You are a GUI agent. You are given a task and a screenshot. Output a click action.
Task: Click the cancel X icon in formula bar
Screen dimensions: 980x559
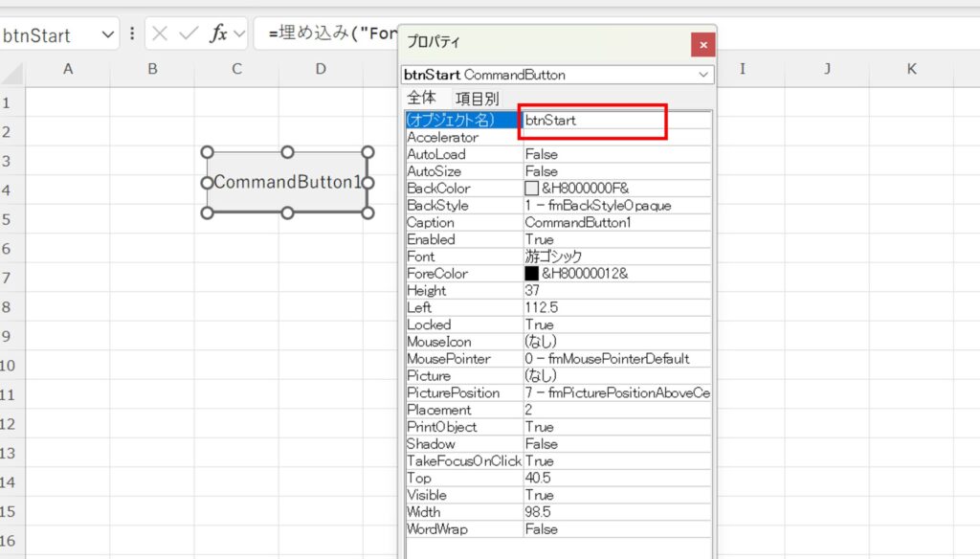coord(160,34)
